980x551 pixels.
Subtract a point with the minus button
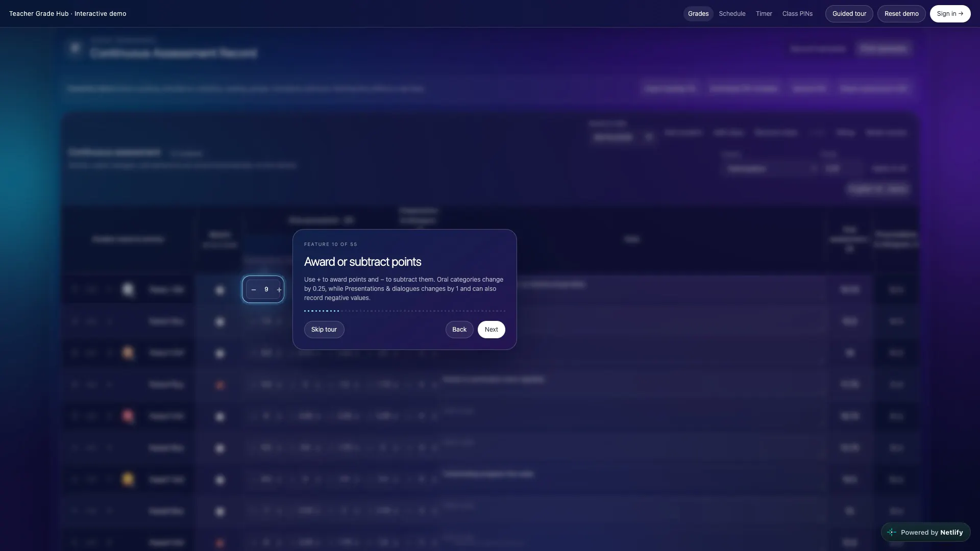tap(253, 289)
